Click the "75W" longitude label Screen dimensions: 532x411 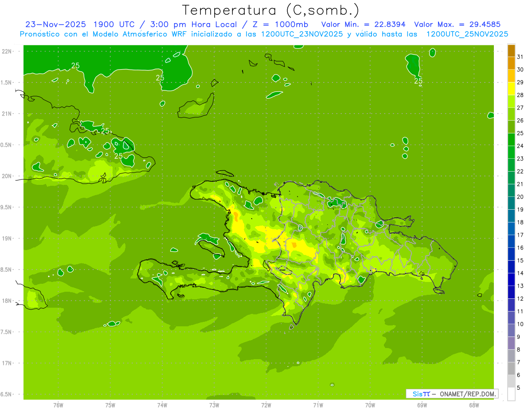point(110,405)
